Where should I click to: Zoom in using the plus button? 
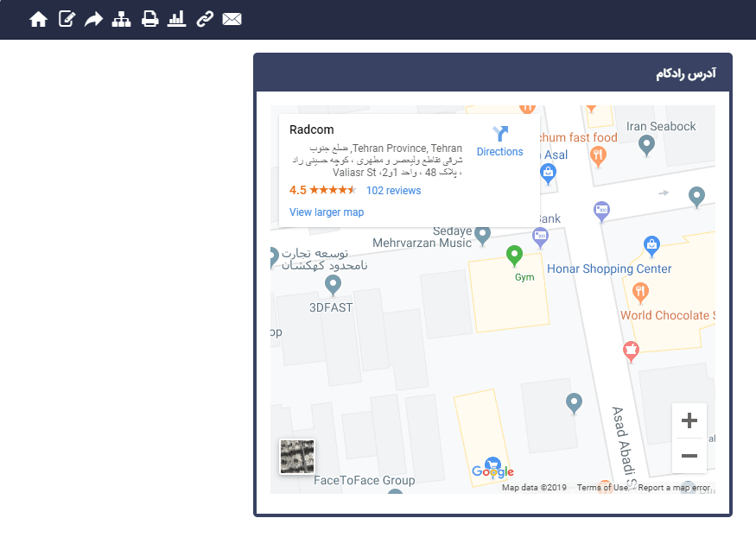(x=689, y=420)
